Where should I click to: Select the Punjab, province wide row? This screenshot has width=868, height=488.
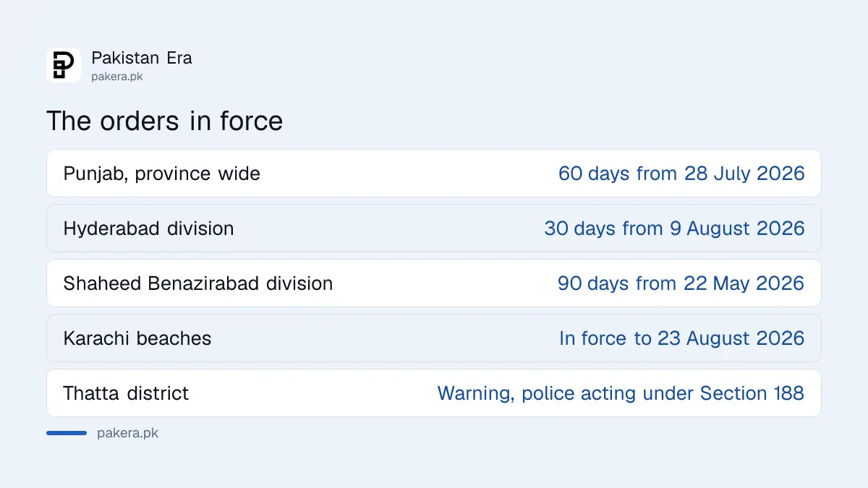[x=434, y=174]
